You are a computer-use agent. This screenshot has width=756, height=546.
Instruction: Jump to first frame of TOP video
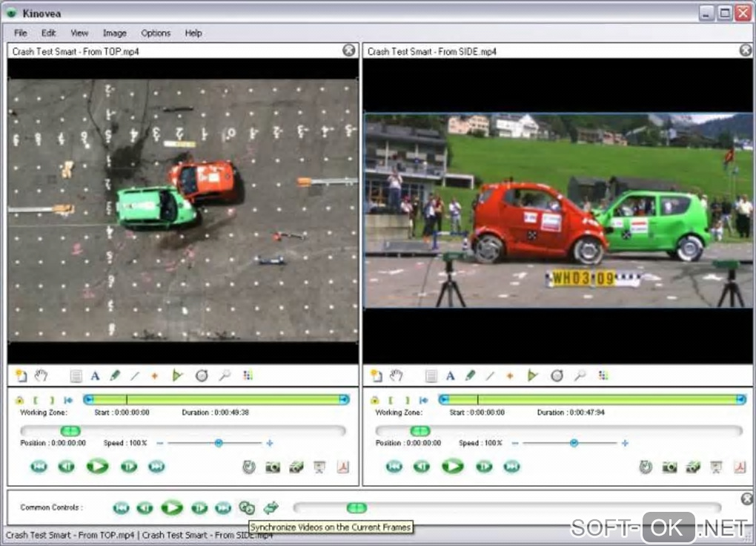pyautogui.click(x=39, y=467)
